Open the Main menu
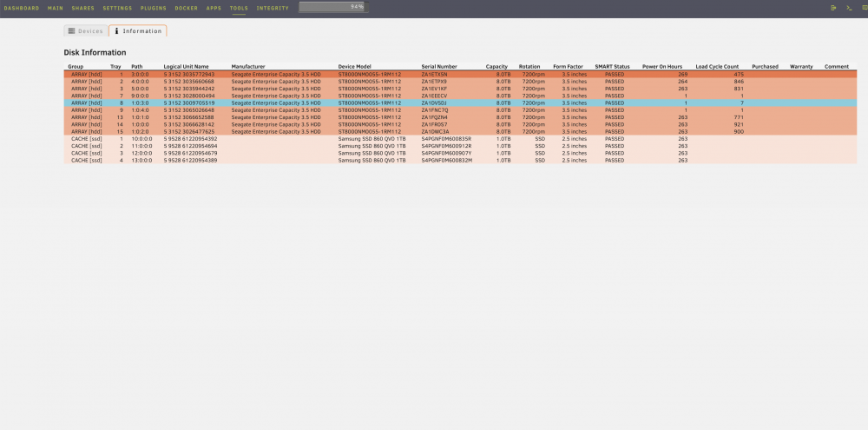Image resolution: width=868 pixels, height=430 pixels. [56, 9]
